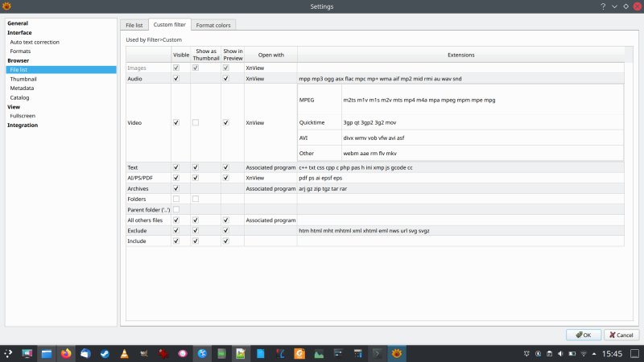Open Thumbnail settings under Browser
Image resolution: width=644 pixels, height=362 pixels.
[x=23, y=79]
